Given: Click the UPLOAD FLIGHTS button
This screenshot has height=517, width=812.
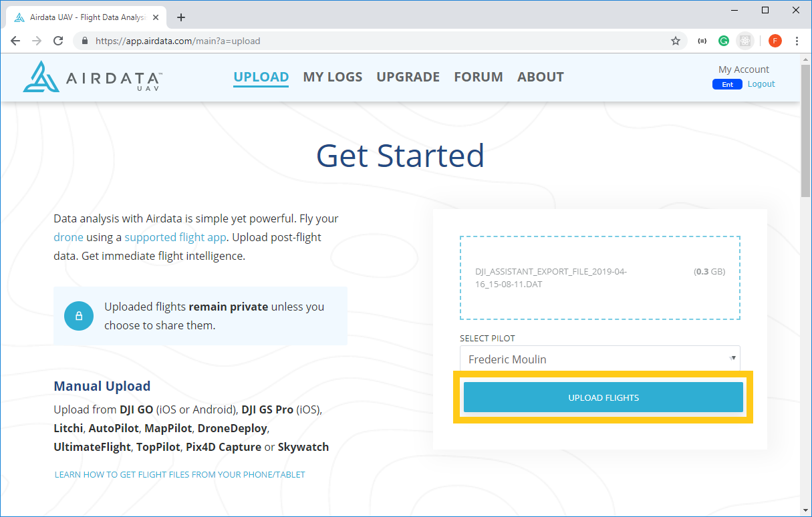Looking at the screenshot, I should [603, 397].
